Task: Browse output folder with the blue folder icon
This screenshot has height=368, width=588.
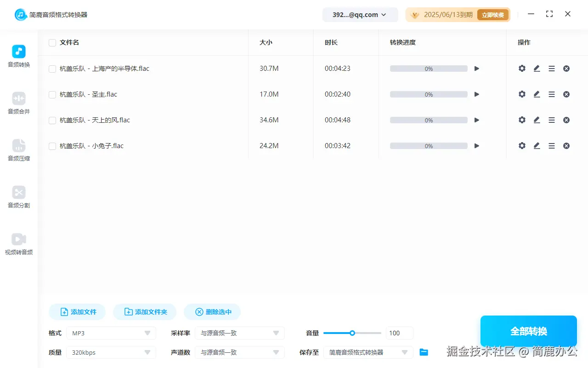Action: (424, 352)
